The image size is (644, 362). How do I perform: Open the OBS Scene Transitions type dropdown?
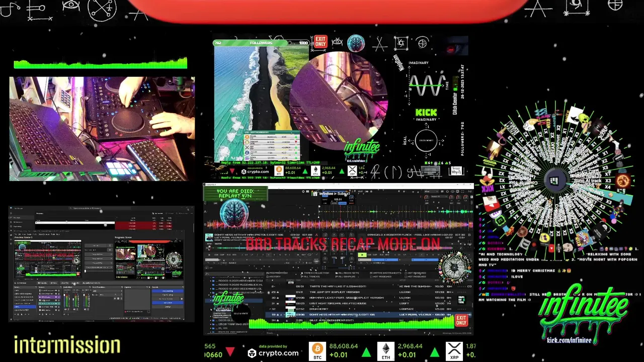pos(107,291)
